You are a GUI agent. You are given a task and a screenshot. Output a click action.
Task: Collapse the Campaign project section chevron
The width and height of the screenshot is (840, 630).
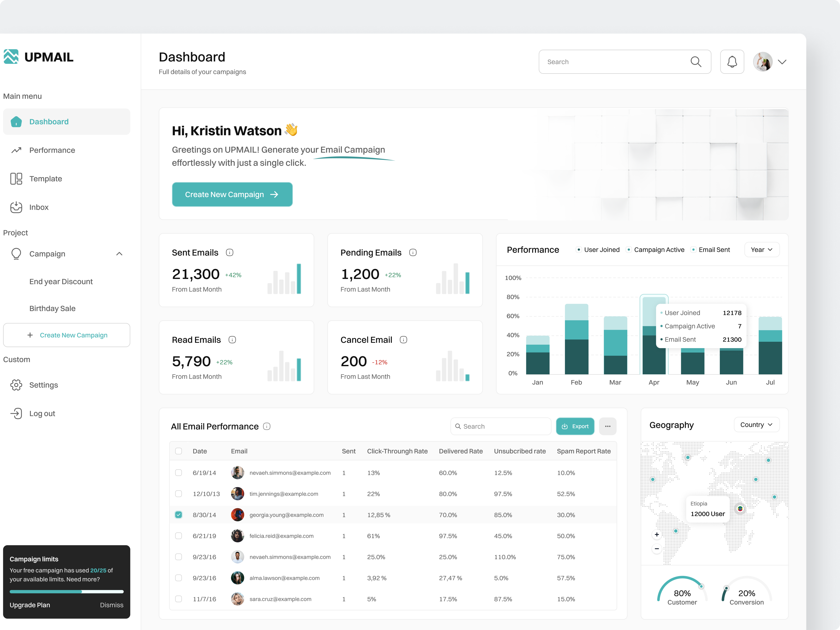pos(119,254)
